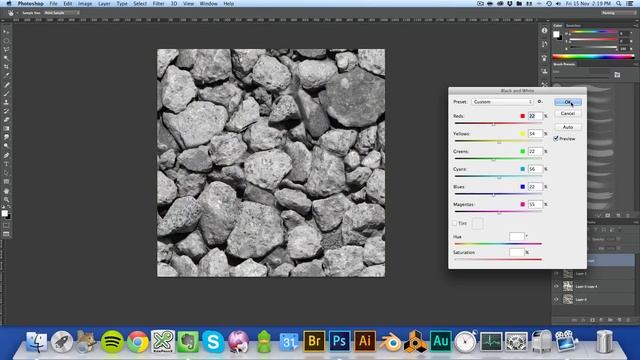Select Layer 0 copy 4 thumbnail
Image resolution: width=640 pixels, height=360 pixels.
click(568, 286)
